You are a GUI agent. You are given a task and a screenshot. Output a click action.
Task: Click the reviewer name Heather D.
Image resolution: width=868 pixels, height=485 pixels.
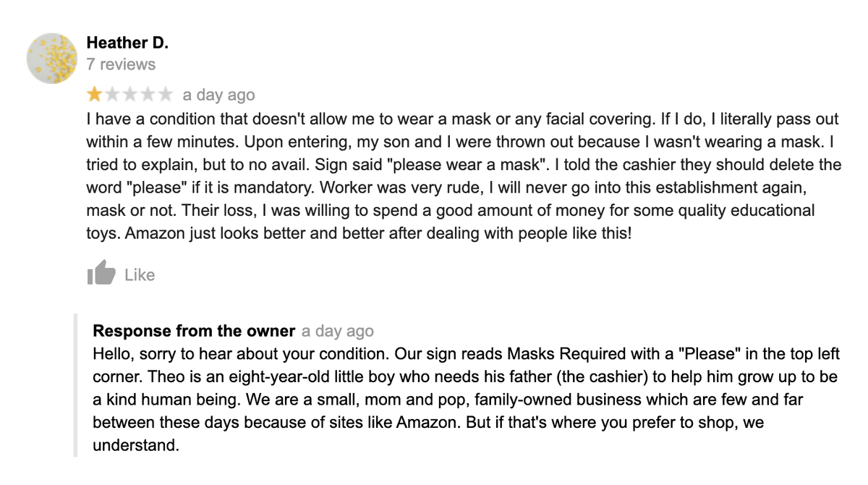coord(127,43)
